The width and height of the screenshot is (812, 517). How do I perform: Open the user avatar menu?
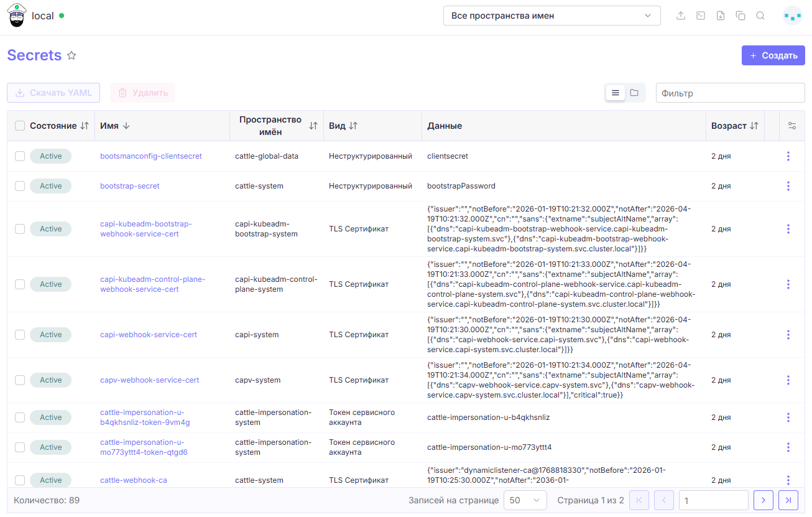[793, 16]
